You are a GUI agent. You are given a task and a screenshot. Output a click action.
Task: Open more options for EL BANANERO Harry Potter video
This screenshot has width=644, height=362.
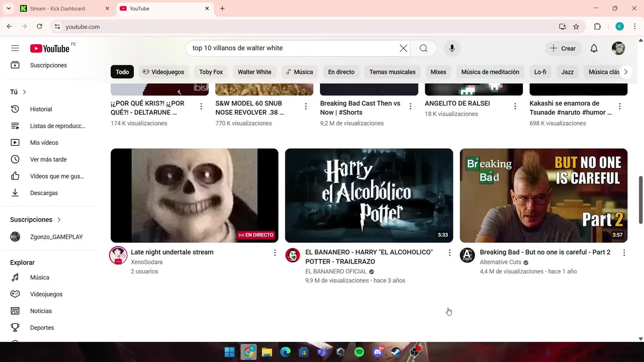(450, 253)
